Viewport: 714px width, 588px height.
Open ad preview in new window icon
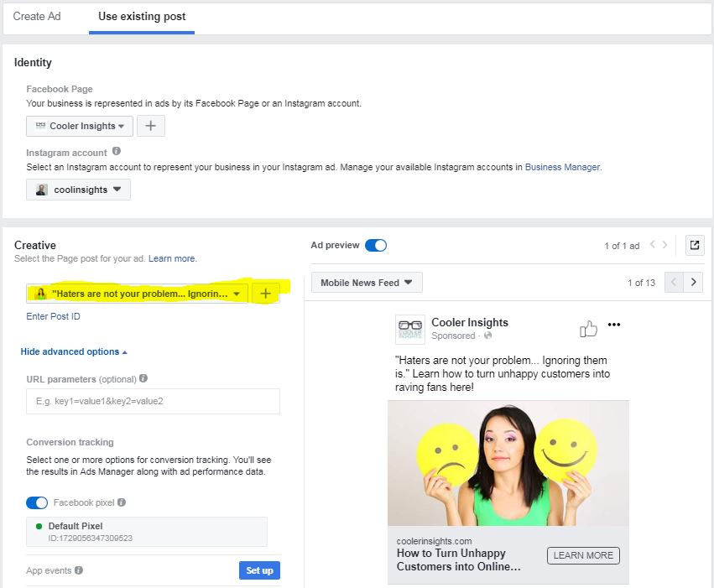coord(695,245)
